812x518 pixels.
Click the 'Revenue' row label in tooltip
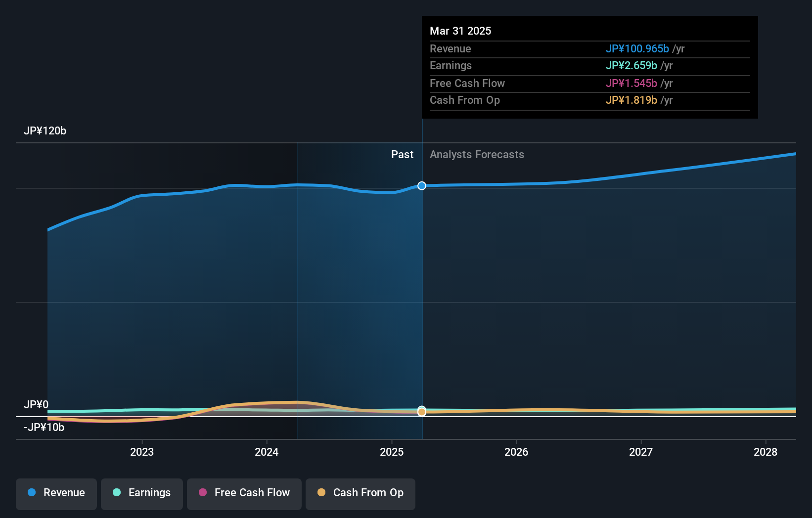(x=451, y=49)
